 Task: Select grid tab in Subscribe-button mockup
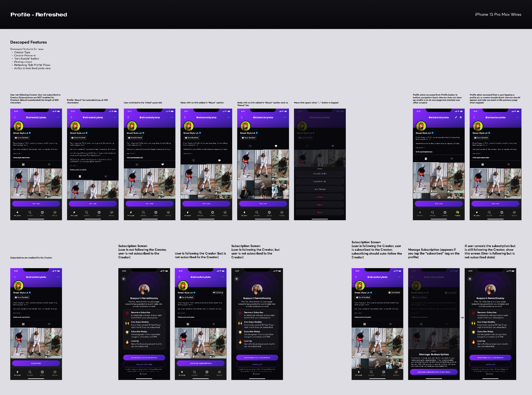coord(23,324)
